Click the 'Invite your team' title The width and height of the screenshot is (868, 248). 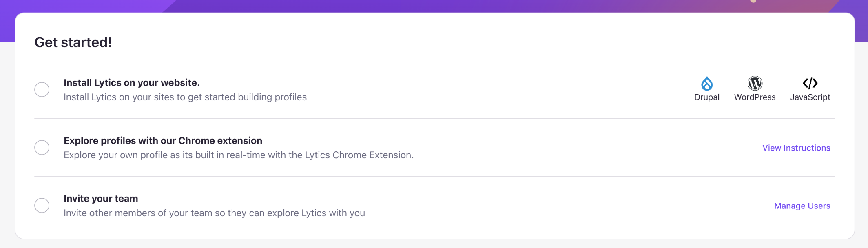[x=101, y=199]
